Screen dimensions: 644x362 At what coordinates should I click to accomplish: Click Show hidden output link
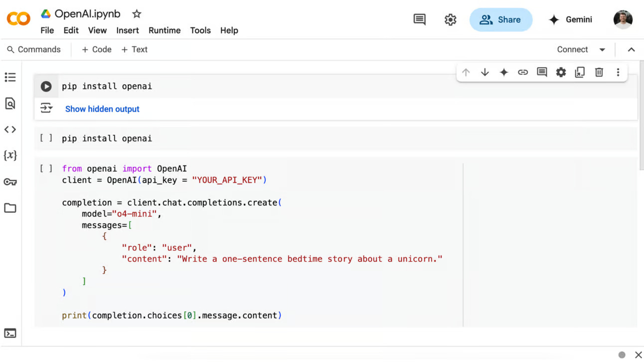click(x=102, y=109)
